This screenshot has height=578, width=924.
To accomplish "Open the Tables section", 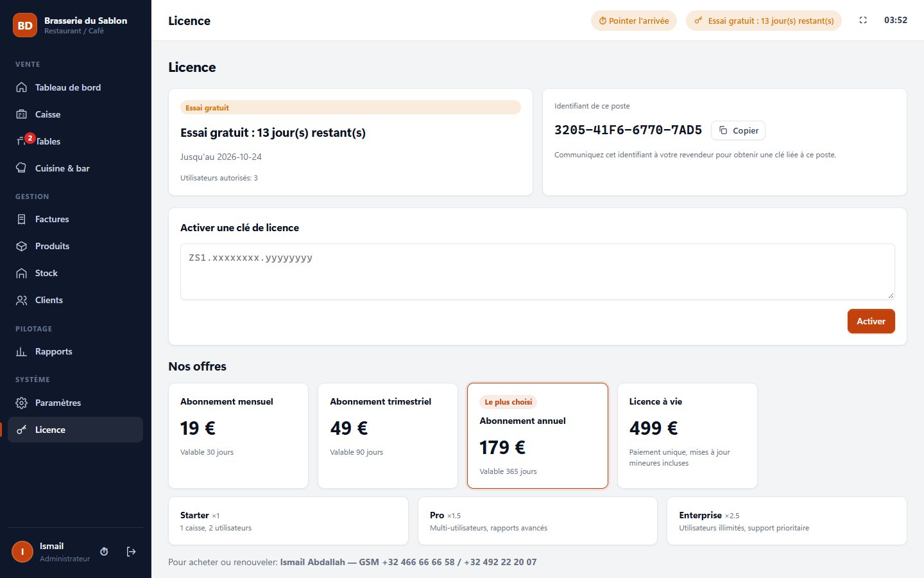I will coord(75,141).
